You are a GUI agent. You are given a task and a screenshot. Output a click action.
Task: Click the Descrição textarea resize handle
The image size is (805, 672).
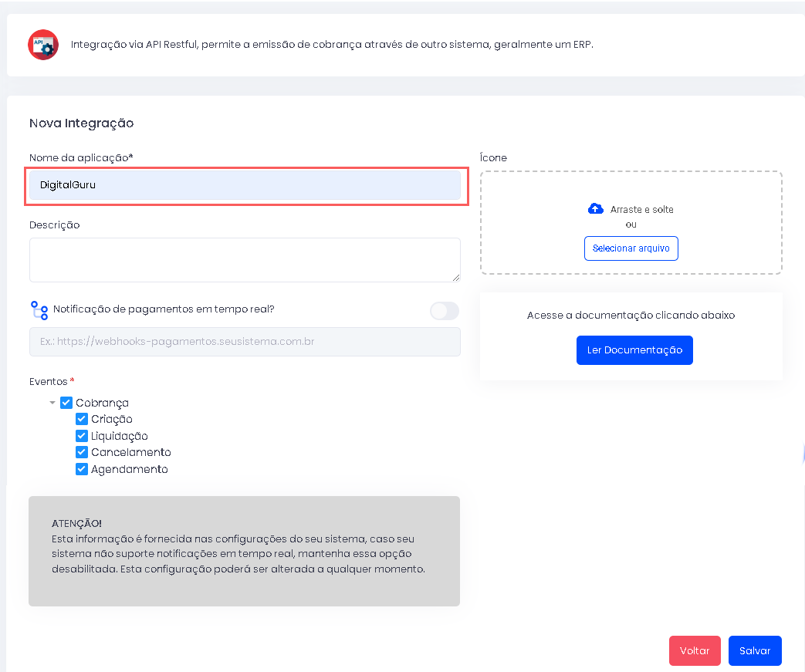pos(455,277)
